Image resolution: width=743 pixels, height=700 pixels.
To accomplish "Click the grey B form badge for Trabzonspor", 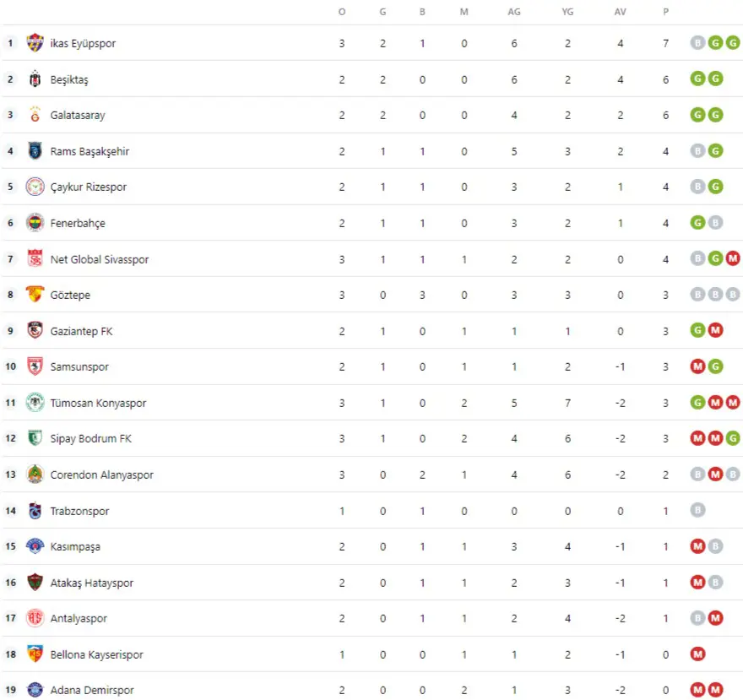I will coord(697,511).
